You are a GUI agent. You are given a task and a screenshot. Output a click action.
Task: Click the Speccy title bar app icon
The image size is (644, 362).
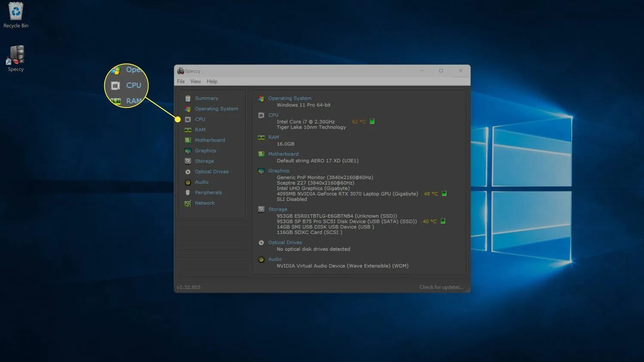[x=181, y=71]
